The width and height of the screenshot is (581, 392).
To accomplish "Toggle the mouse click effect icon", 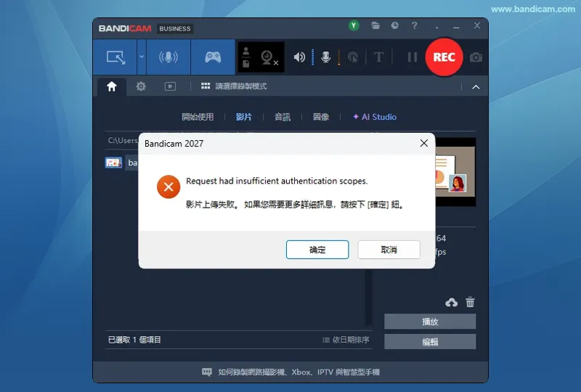I will (353, 57).
